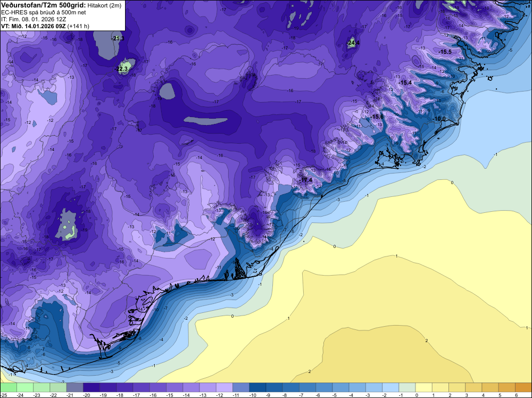This screenshot has width=532, height=398.
Task: Select the bold -24.4 temperature value
Action: [353, 43]
